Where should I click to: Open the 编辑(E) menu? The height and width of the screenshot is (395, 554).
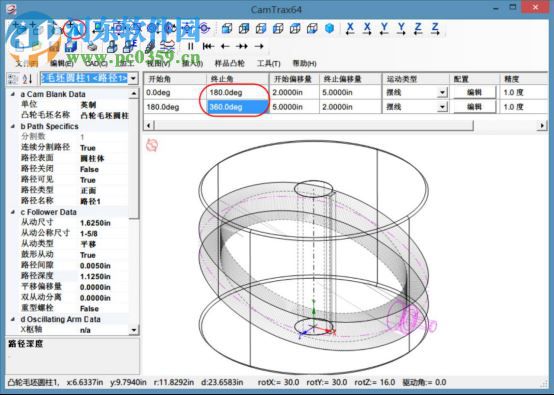61,64
